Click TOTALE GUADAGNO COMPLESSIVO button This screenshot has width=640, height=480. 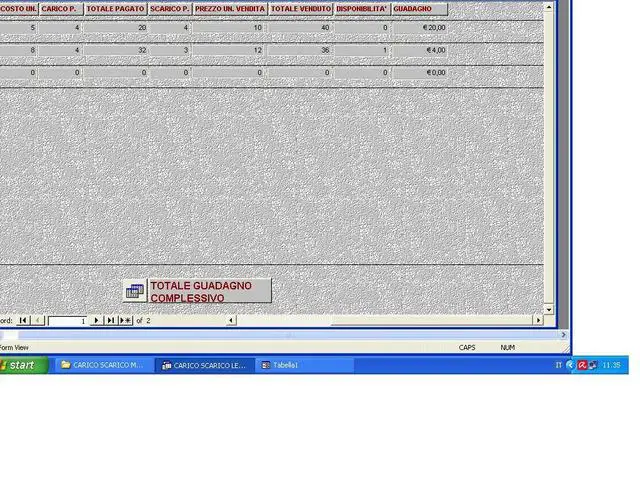(x=210, y=291)
